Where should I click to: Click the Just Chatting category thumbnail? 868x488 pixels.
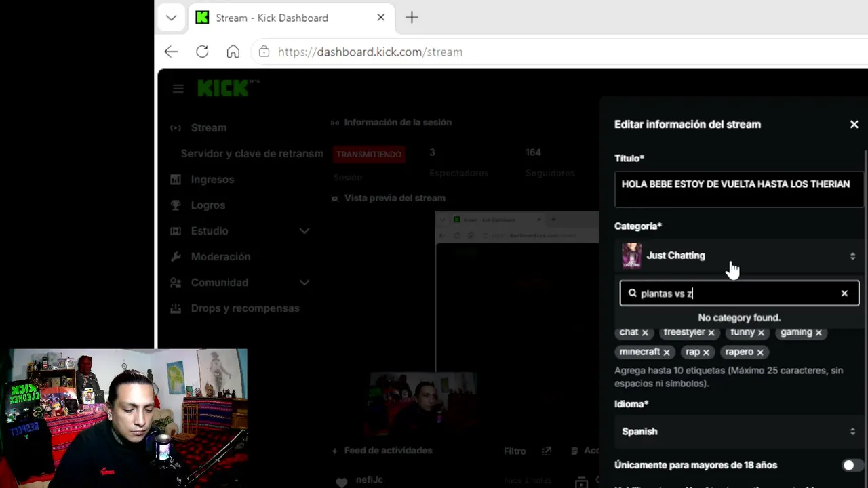(631, 256)
